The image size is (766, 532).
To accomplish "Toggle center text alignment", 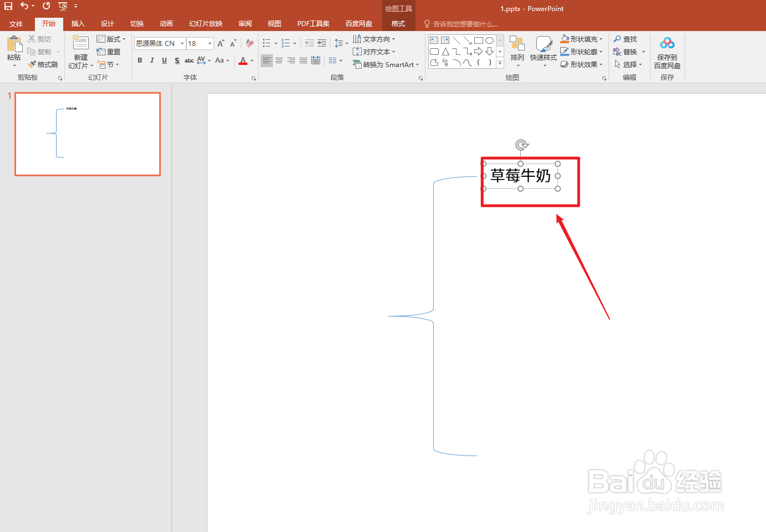I will coord(279,60).
